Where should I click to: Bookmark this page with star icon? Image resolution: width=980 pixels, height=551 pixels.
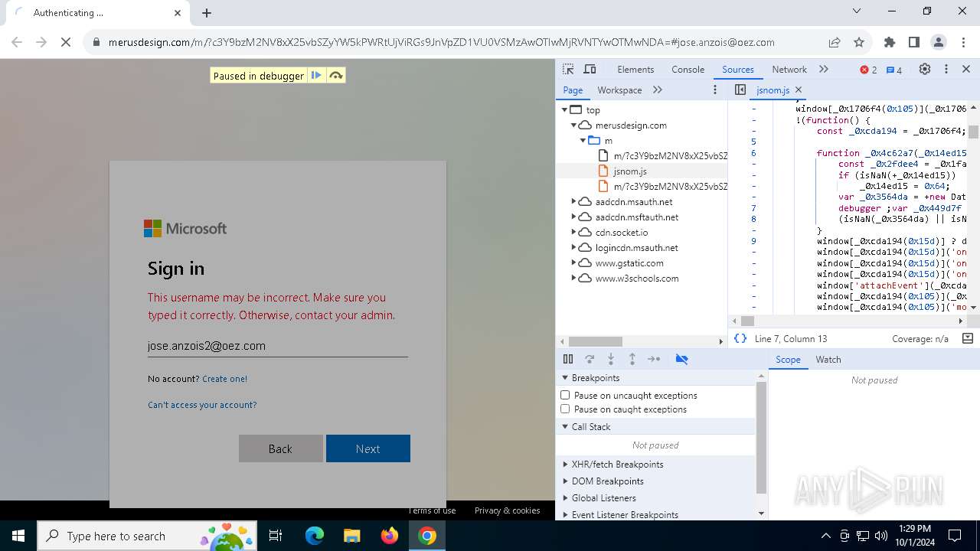click(859, 42)
